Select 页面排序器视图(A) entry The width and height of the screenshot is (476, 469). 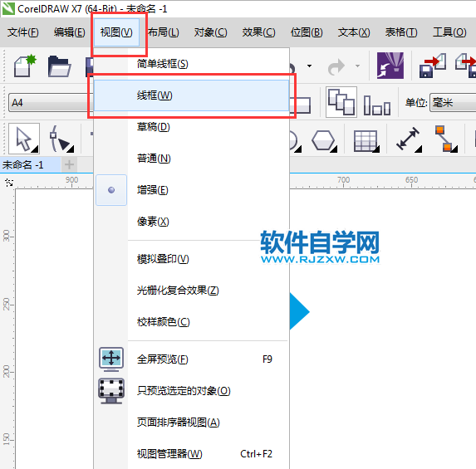(x=191, y=423)
